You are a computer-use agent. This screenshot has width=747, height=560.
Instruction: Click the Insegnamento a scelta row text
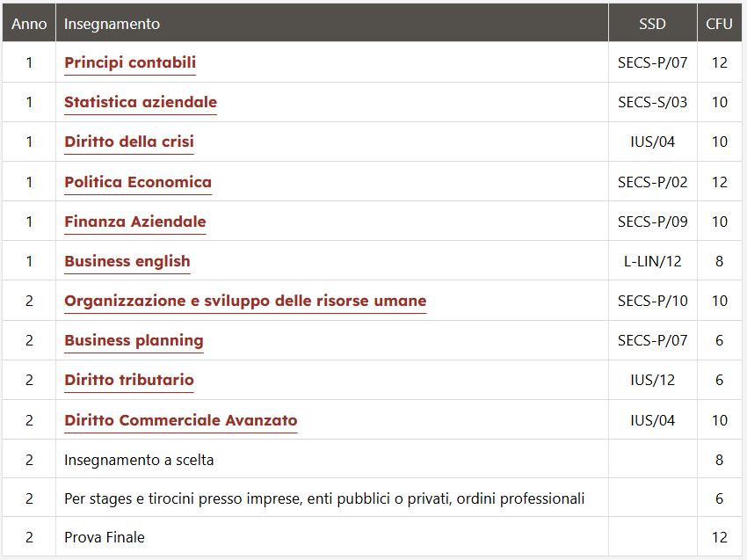click(139, 460)
